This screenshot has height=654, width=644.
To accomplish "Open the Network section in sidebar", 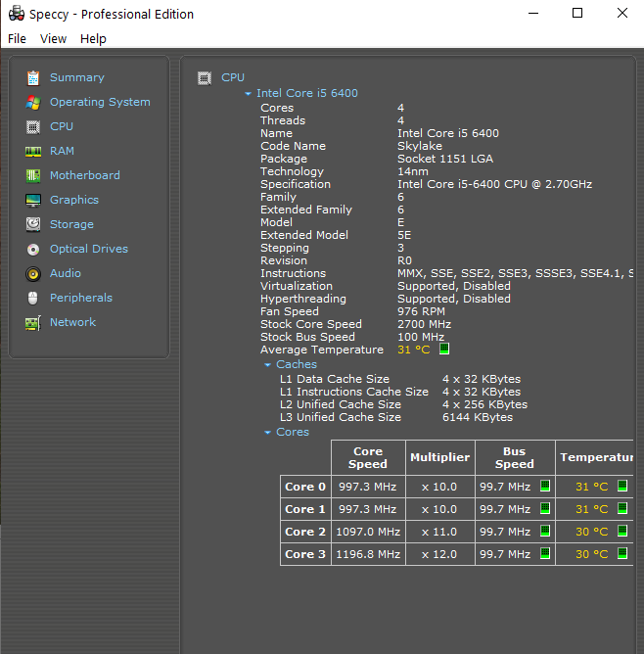I will [x=72, y=322].
